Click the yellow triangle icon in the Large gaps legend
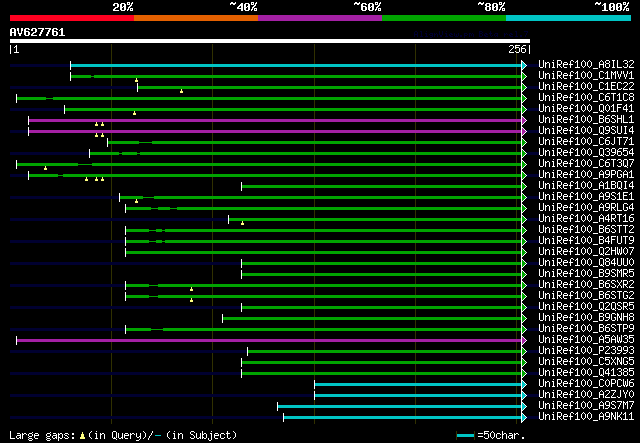640x443 pixels. pos(82,436)
